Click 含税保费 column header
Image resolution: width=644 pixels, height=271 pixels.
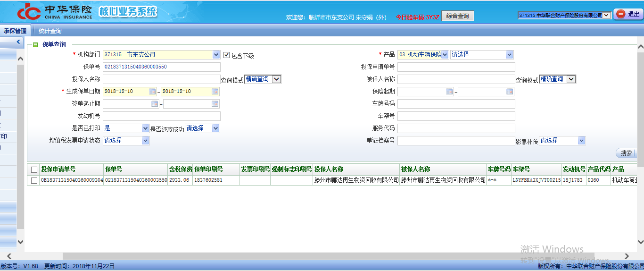click(x=181, y=169)
